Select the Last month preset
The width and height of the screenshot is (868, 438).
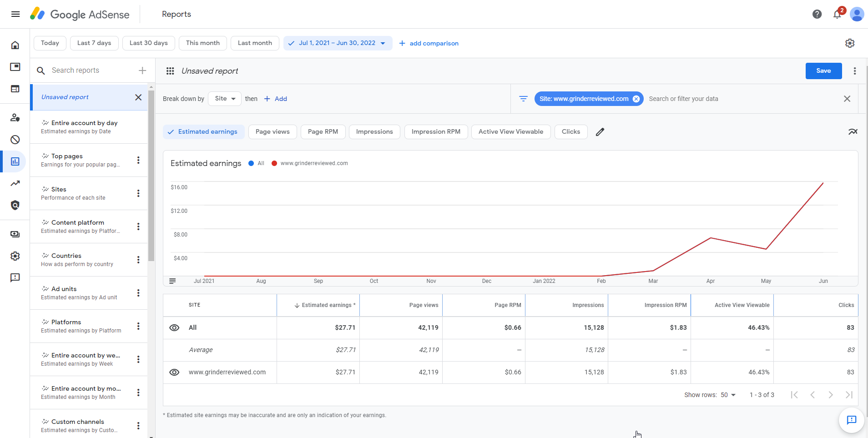point(255,43)
